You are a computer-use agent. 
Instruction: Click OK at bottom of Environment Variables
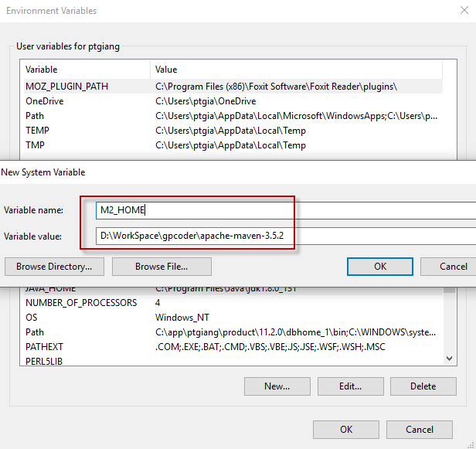pyautogui.click(x=345, y=429)
